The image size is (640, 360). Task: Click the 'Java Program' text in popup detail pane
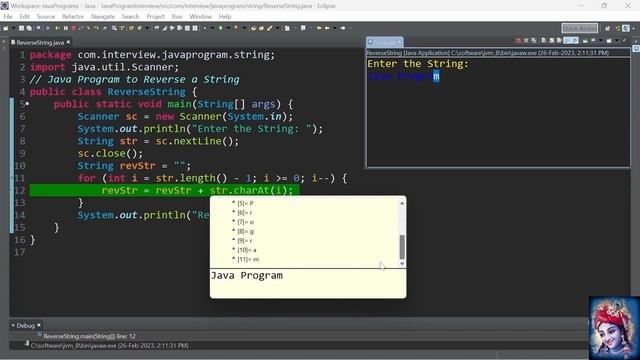[247, 276]
